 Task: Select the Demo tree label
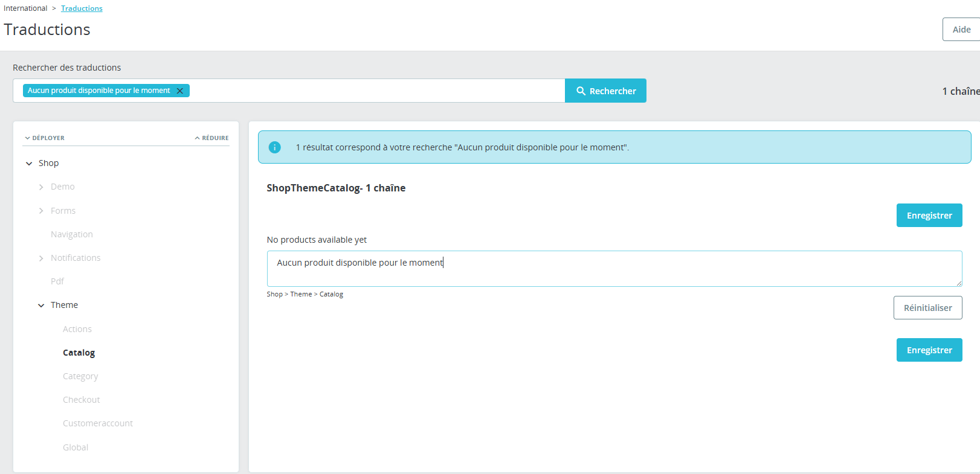(x=63, y=187)
